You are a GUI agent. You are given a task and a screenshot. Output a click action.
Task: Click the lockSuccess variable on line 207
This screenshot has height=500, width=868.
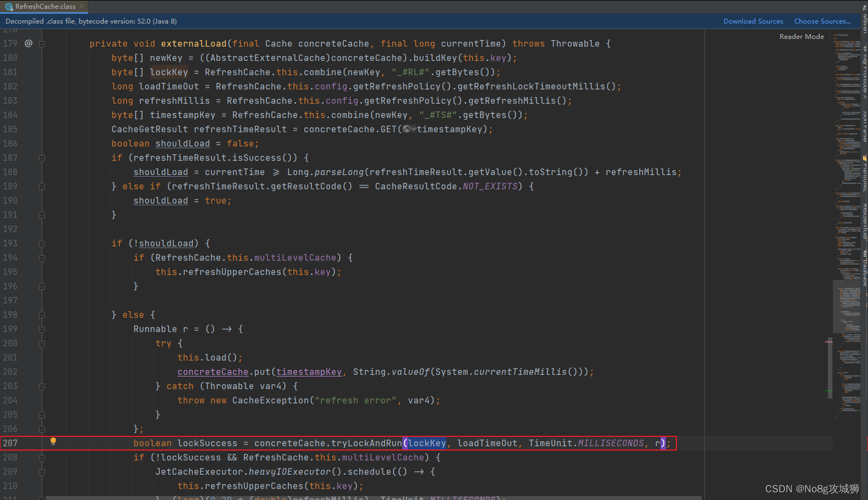pyautogui.click(x=208, y=443)
